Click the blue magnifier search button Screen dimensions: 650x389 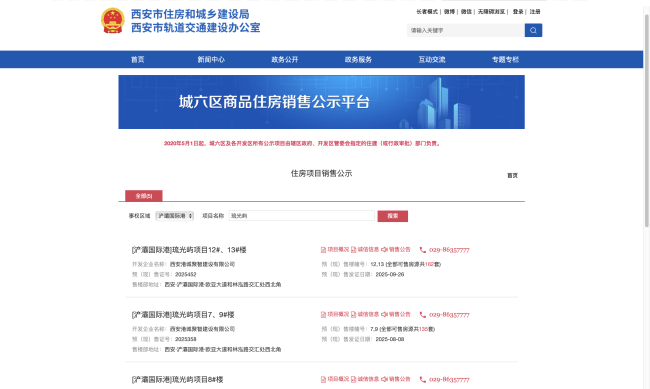[533, 30]
